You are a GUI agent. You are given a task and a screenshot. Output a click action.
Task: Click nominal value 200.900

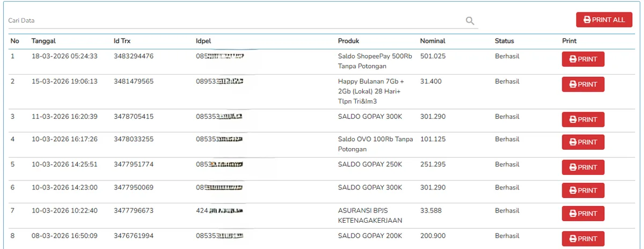click(x=433, y=236)
